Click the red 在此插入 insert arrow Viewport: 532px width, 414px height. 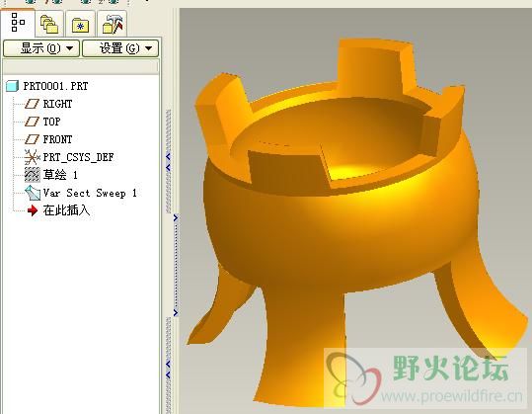[x=33, y=210]
